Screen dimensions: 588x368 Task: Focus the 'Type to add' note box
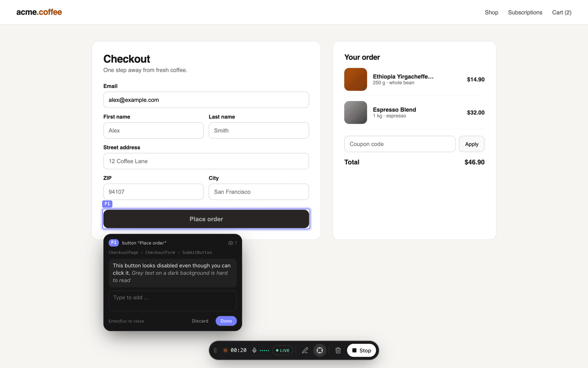[173, 301]
